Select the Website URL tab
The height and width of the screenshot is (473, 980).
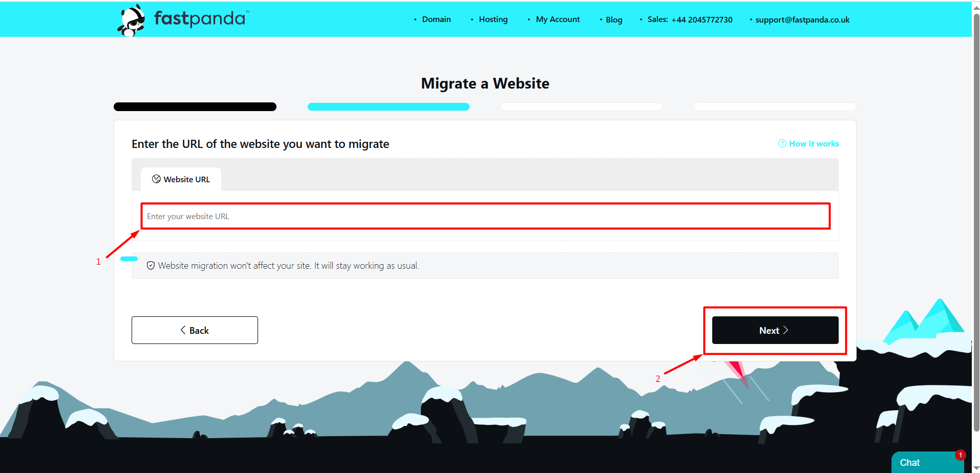[x=181, y=179]
